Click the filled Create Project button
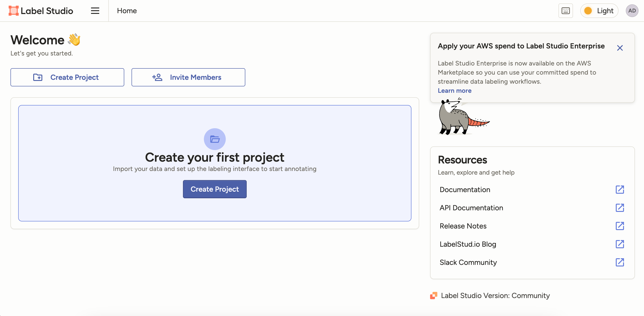644x316 pixels. [x=215, y=189]
